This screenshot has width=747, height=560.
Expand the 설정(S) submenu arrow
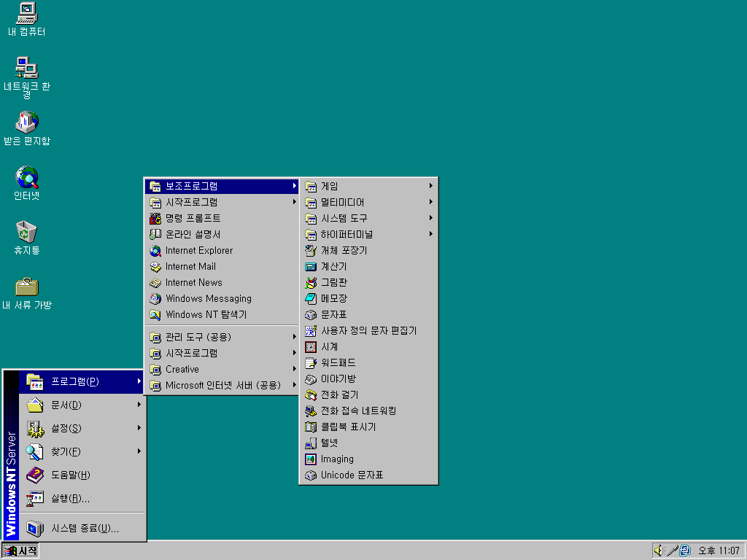coord(139,427)
